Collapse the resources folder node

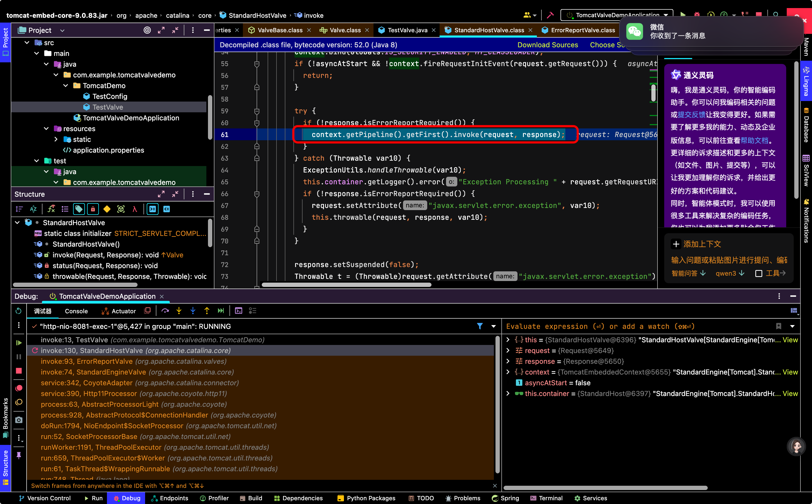click(x=46, y=129)
